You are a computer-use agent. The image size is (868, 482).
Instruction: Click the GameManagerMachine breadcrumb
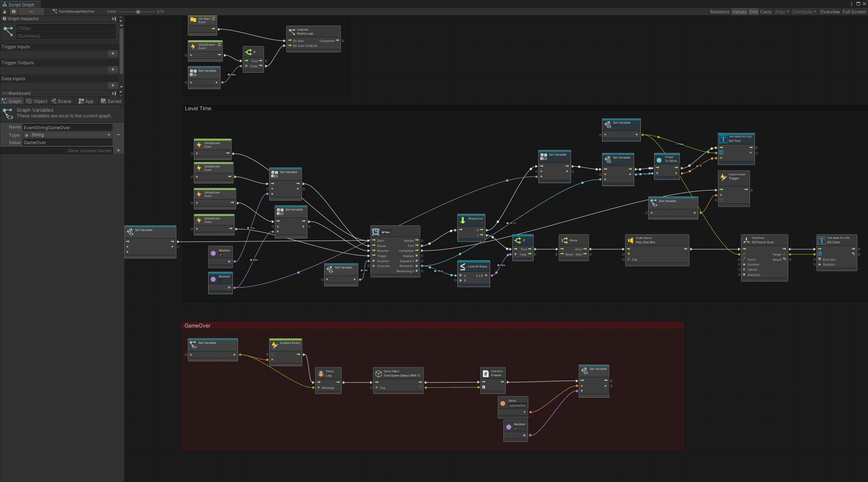tap(74, 12)
